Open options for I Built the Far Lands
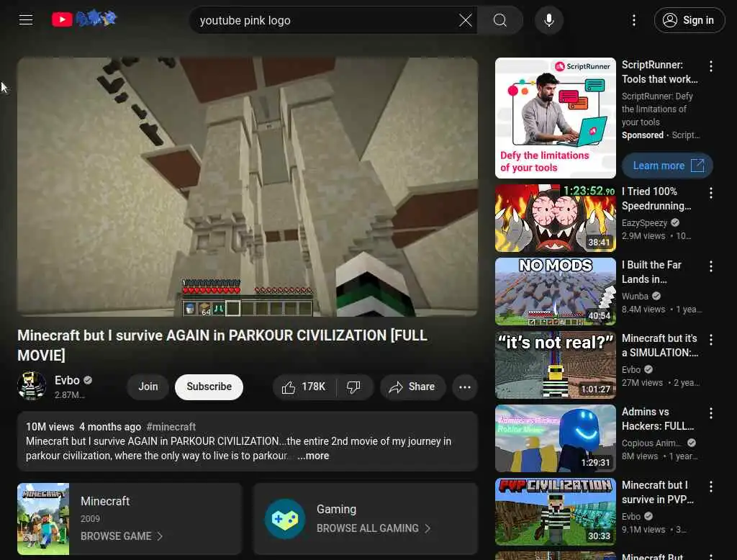The image size is (737, 560). [710, 266]
